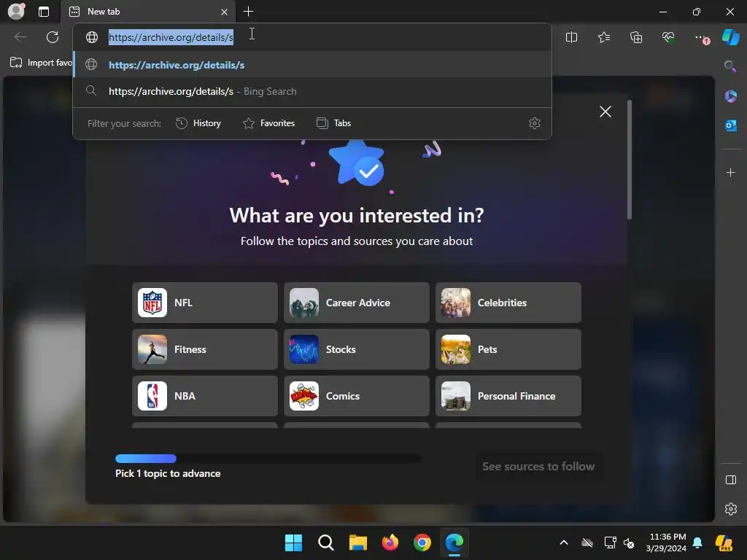Open address bar search settings gear

535,123
